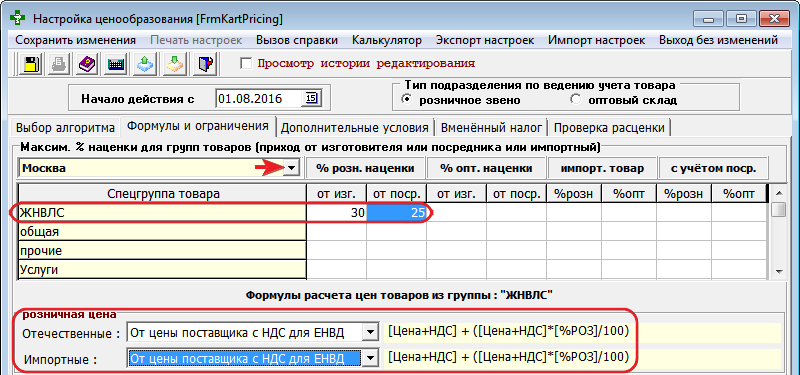This screenshot has height=375, width=800.
Task: Click the table scrollbar down arrow
Action: 779,271
